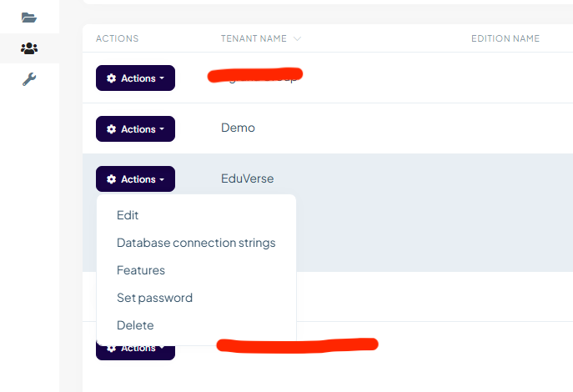This screenshot has width=573, height=392.
Task: Select the users group sidebar icon
Action: pos(29,48)
